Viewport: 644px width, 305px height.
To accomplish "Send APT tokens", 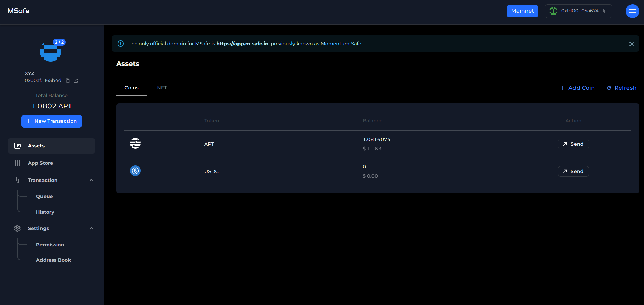I will tap(573, 144).
